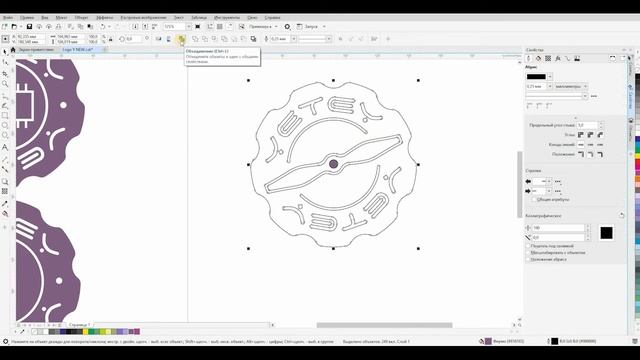Enable the behind fill checkbox
640x360 pixels.
tap(528, 246)
